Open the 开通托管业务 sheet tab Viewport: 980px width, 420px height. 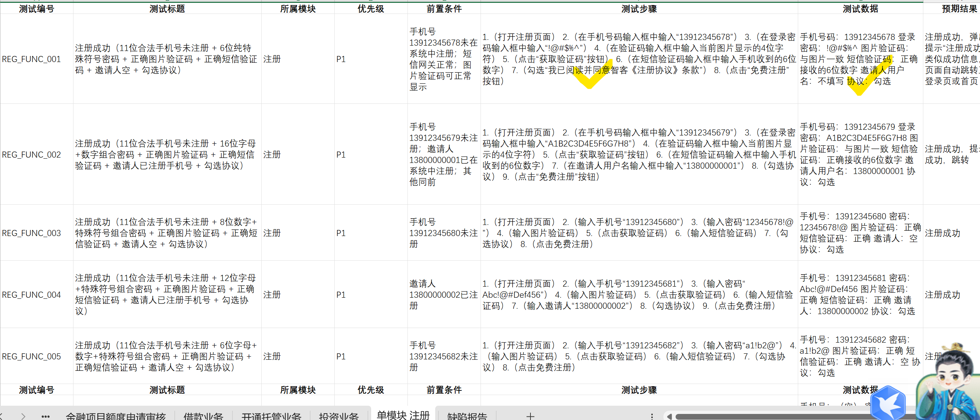[x=271, y=416]
